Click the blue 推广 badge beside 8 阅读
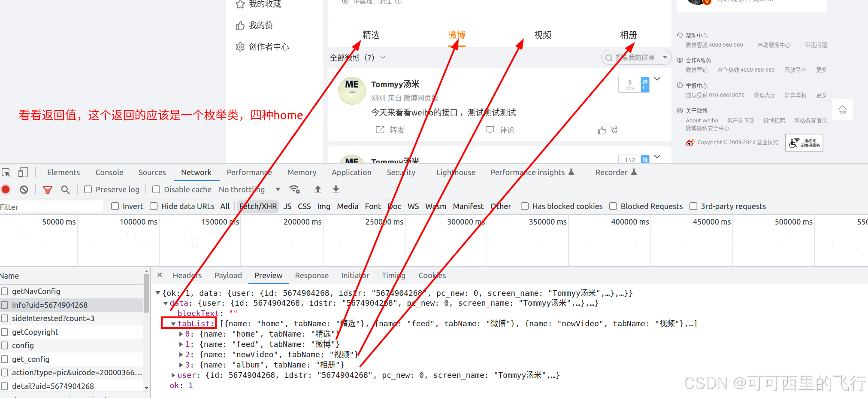868x398 pixels. point(645,85)
